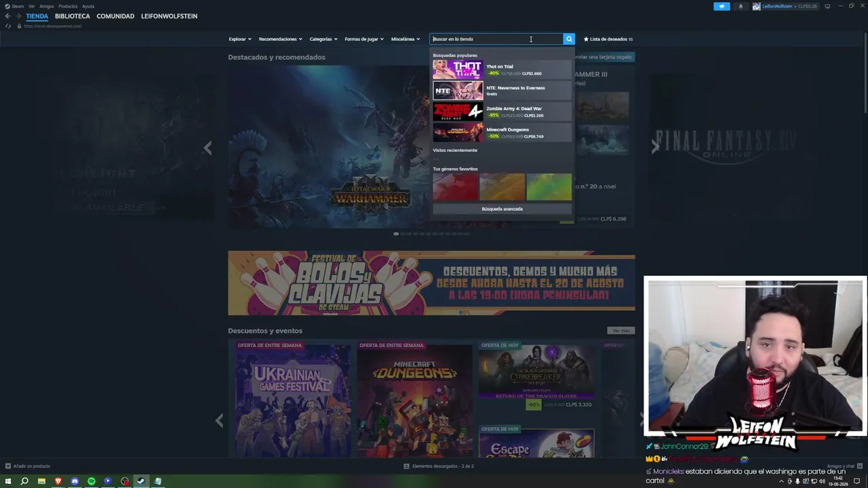868x488 pixels.
Task: Open Discord from the taskbar
Action: (75, 481)
